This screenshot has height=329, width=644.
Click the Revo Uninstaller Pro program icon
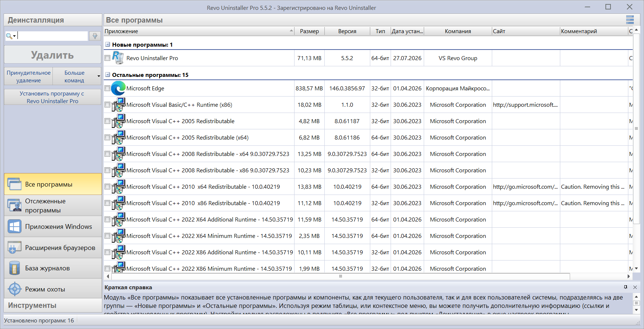[118, 58]
